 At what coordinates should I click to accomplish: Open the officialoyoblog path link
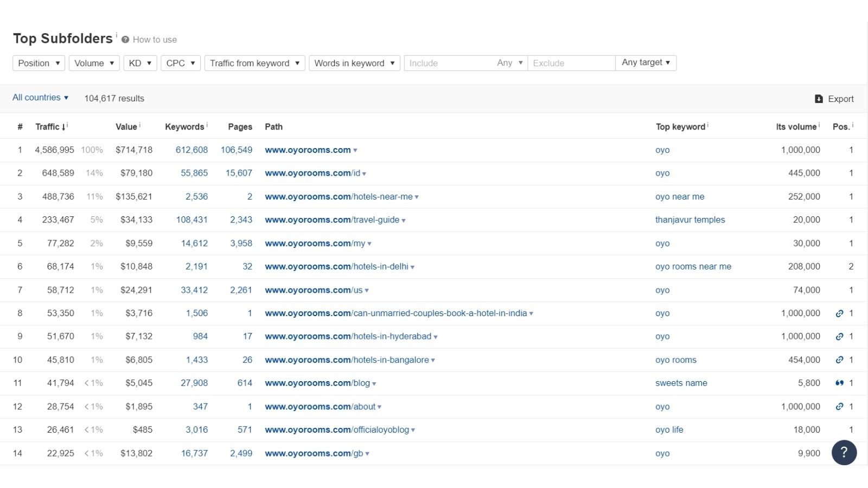click(x=337, y=430)
